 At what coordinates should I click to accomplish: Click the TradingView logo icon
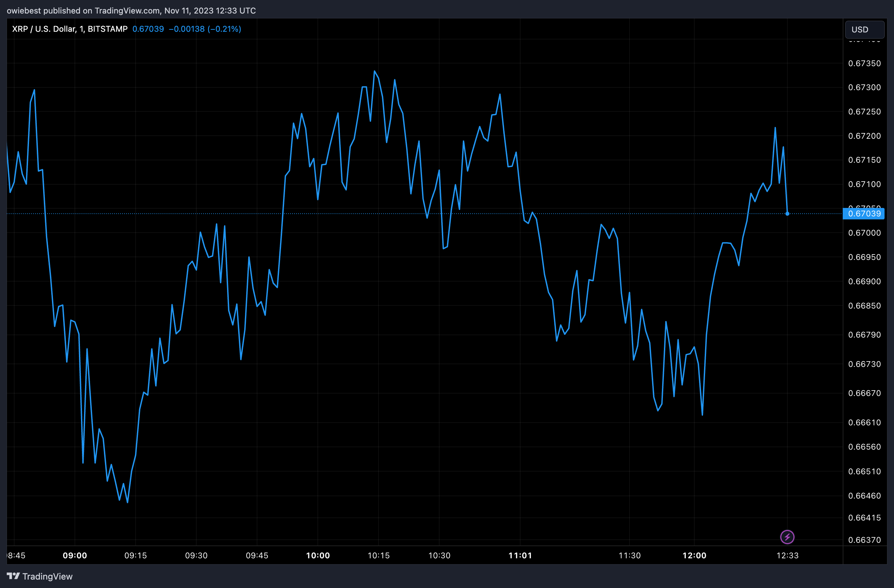(13, 576)
